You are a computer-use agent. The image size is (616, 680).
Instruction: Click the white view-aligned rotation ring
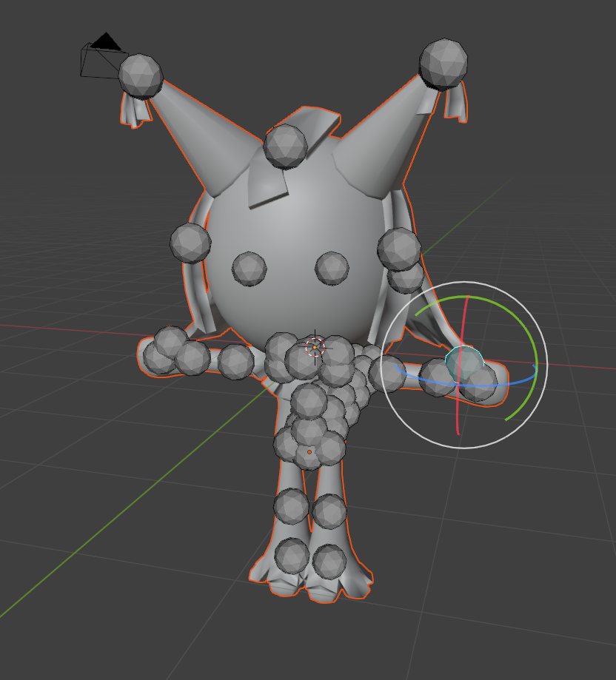(x=463, y=282)
